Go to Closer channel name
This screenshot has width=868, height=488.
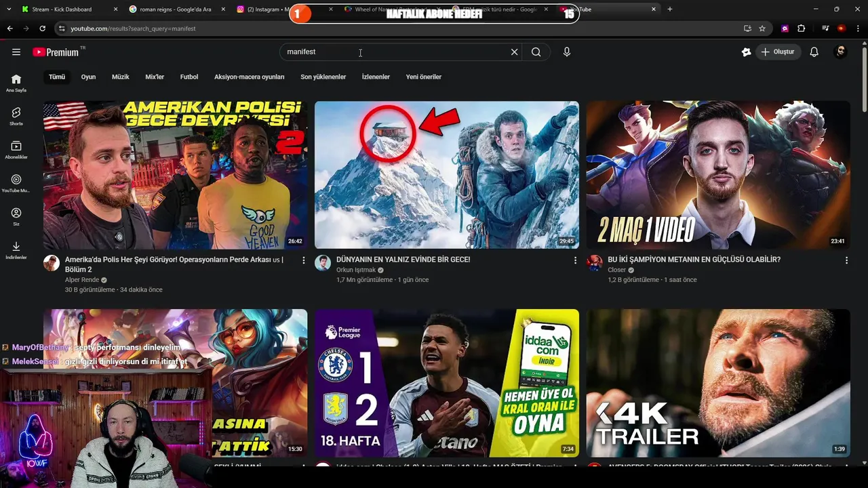pyautogui.click(x=617, y=270)
